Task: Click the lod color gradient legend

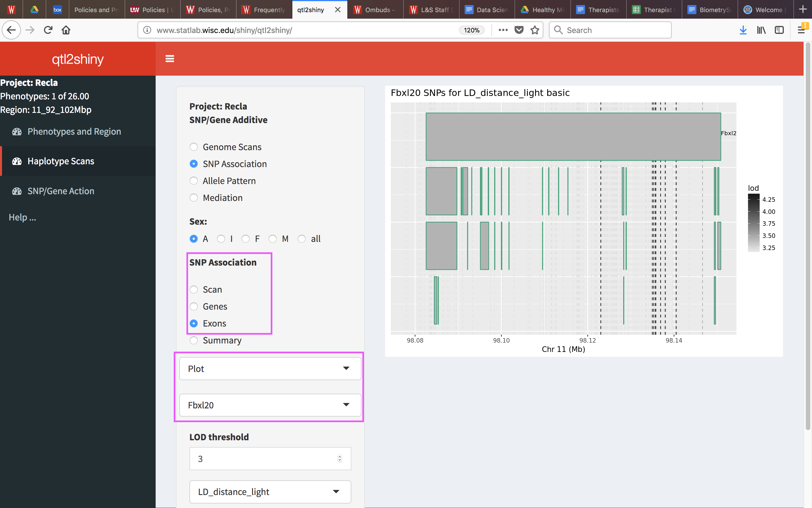Action: (754, 223)
